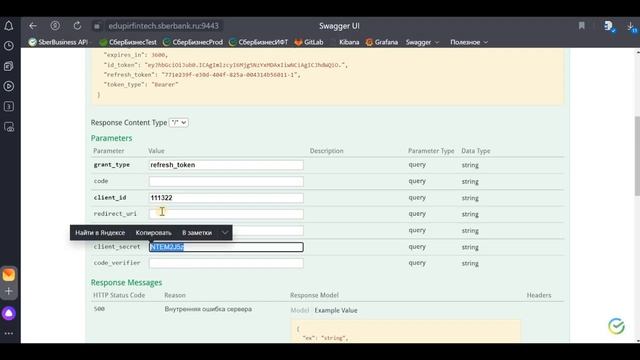Choose В заметки in the selection popup
Screen dimensions: 640x360
click(197, 233)
